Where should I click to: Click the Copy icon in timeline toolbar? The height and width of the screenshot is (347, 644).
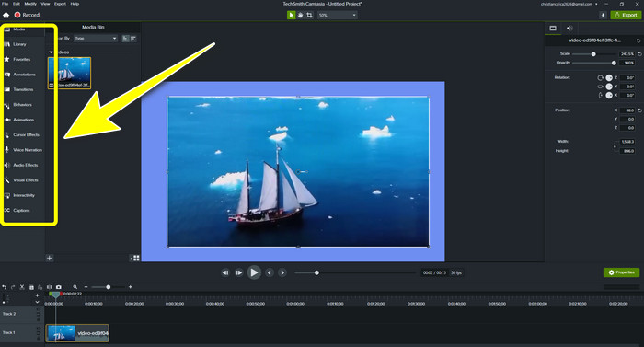click(x=31, y=287)
